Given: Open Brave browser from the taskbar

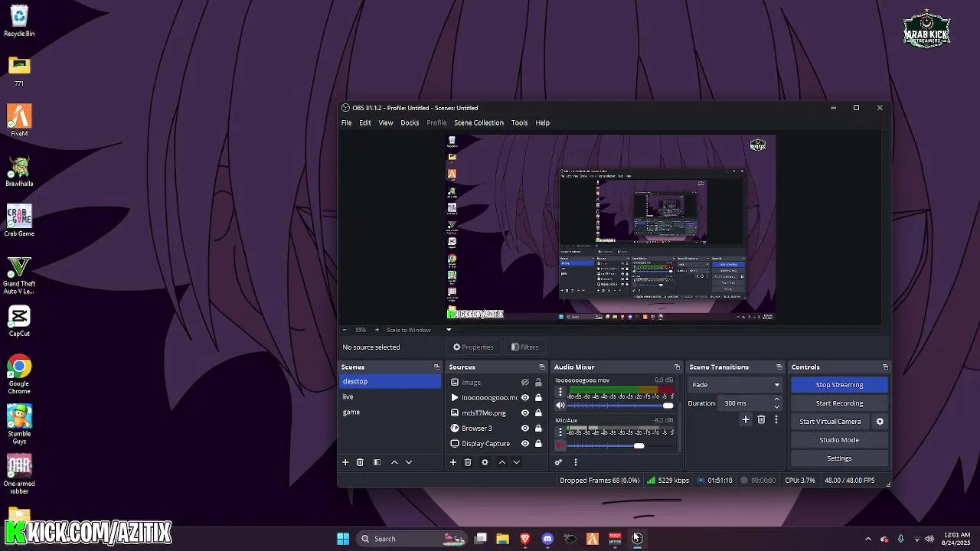Looking at the screenshot, I should [x=525, y=539].
